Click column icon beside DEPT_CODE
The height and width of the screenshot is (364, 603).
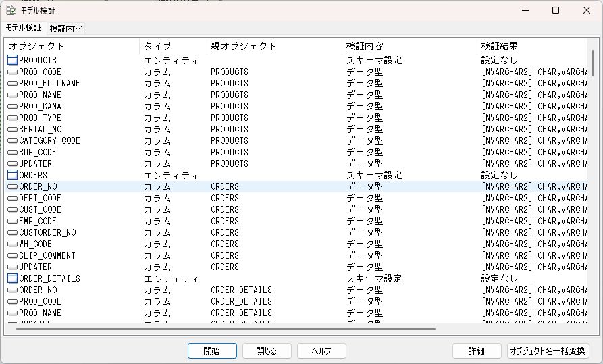(13, 199)
